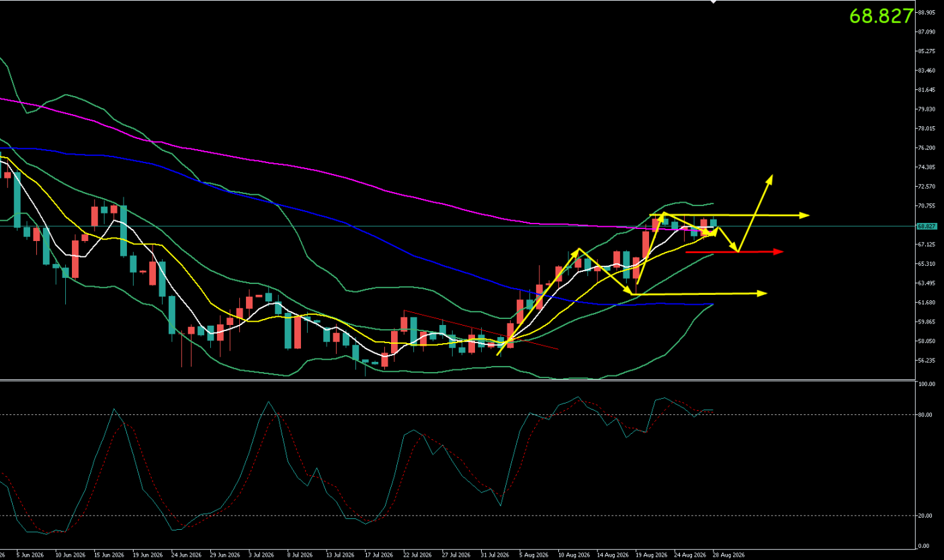Select the thin red descending trendline
Screen dimensions: 944x560
[x=480, y=330]
